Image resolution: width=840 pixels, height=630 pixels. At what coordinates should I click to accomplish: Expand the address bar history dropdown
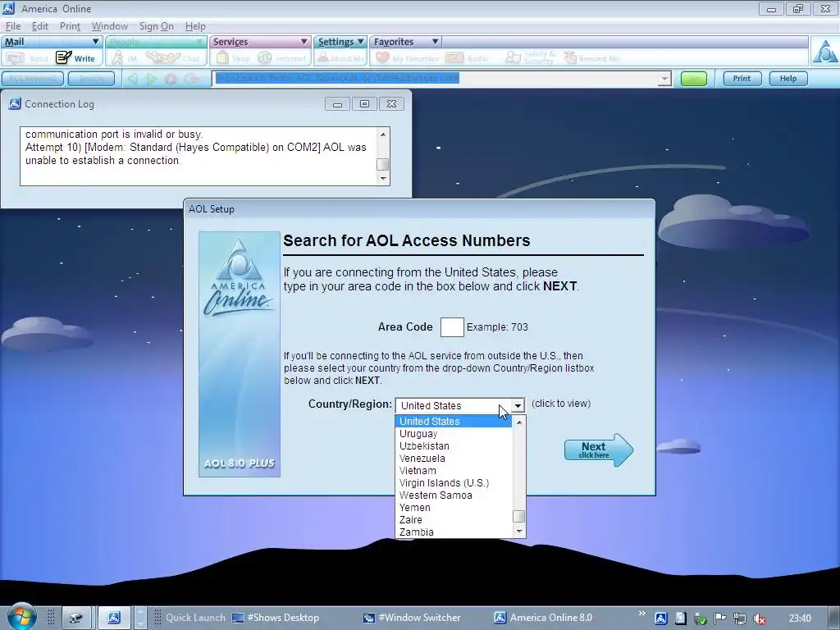(664, 79)
